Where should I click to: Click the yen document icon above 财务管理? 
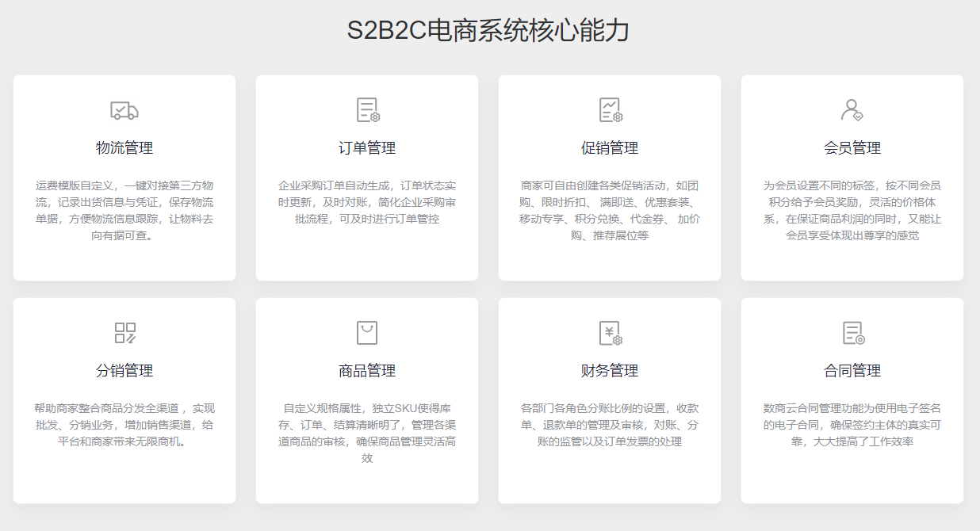click(611, 333)
